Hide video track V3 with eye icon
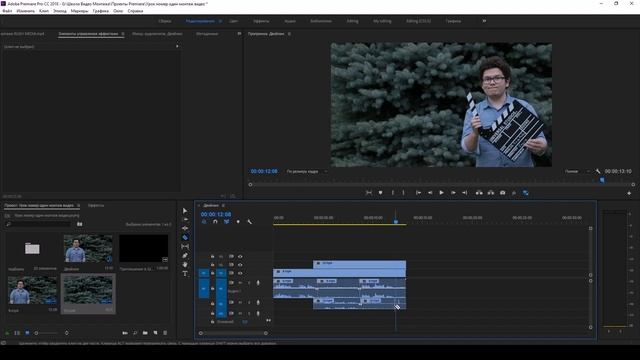 pyautogui.click(x=240, y=256)
